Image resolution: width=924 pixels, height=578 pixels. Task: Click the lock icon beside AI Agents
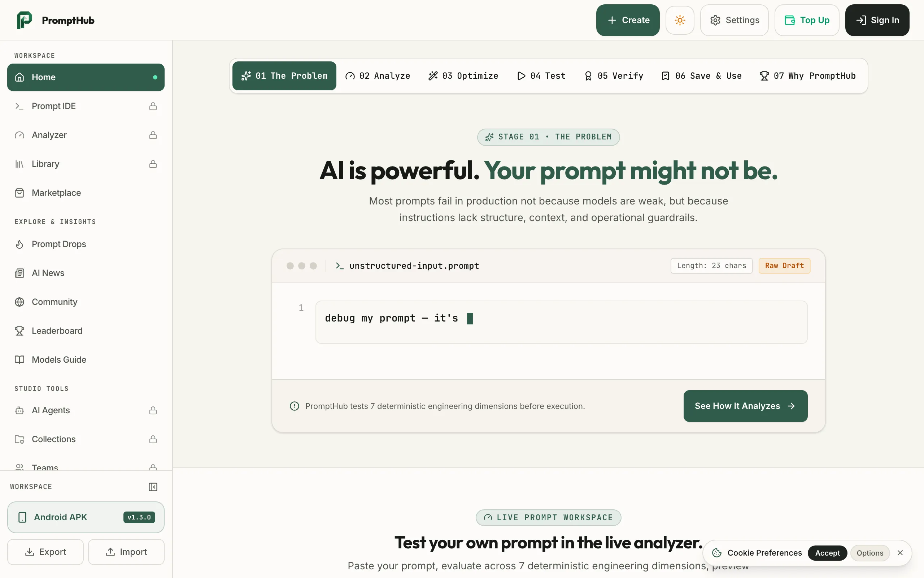[x=153, y=410]
